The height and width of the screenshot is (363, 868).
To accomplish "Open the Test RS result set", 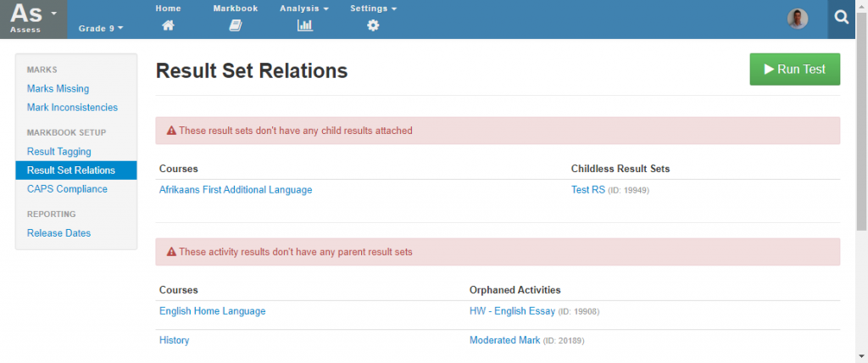I will 588,189.
